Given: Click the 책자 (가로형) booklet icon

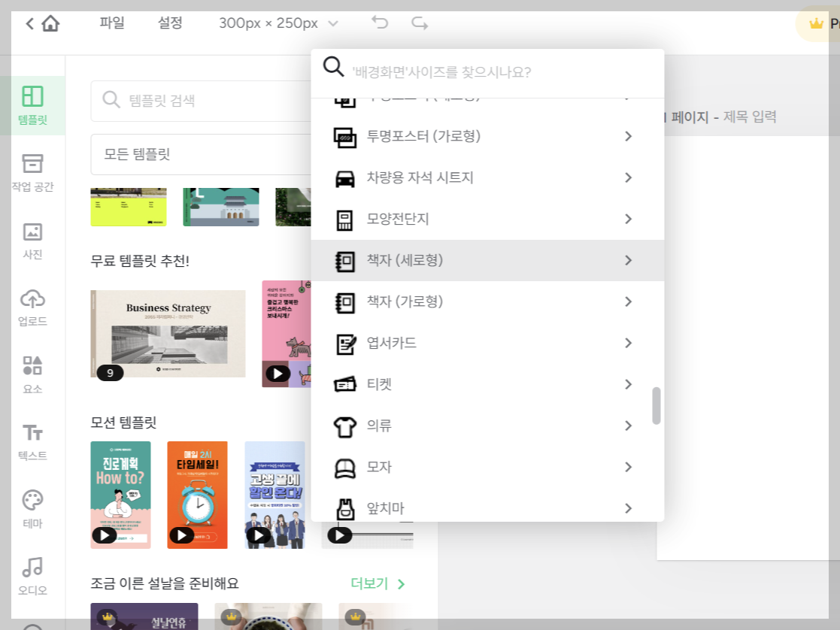Looking at the screenshot, I should 345,302.
